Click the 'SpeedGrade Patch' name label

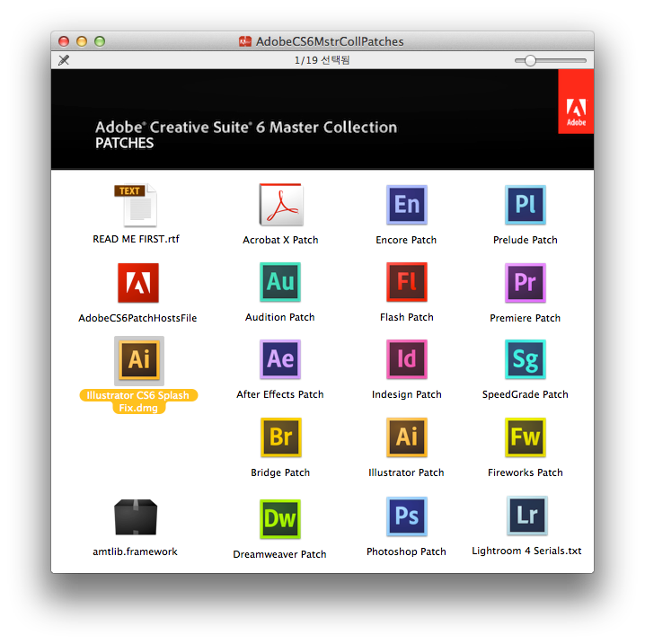pyautogui.click(x=526, y=394)
